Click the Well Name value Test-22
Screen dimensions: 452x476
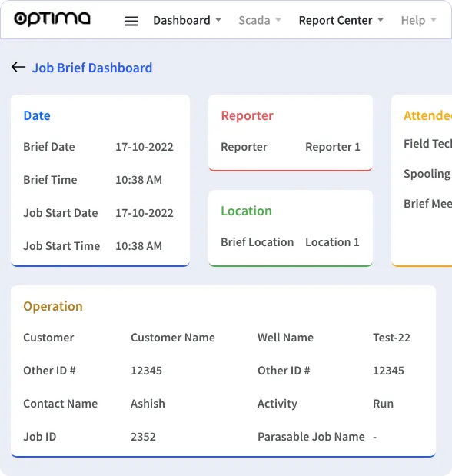click(x=391, y=338)
